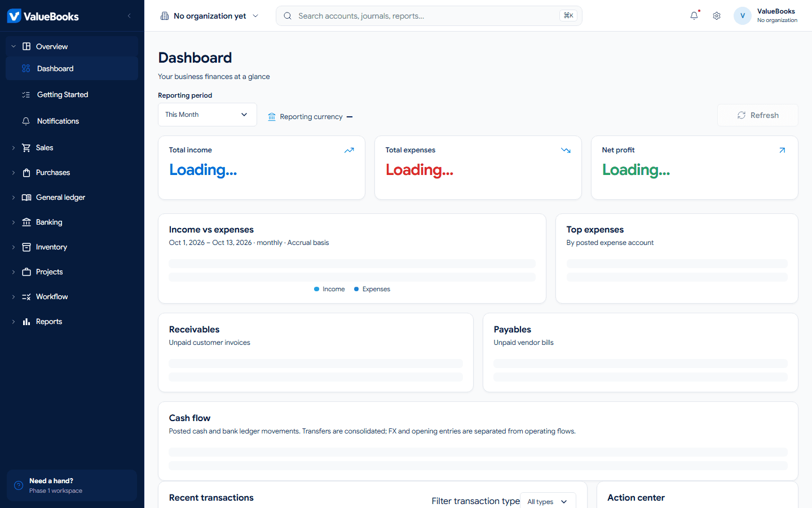Collapse the sidebar with the arrow
Screen dimensions: 812x508
click(x=129, y=16)
